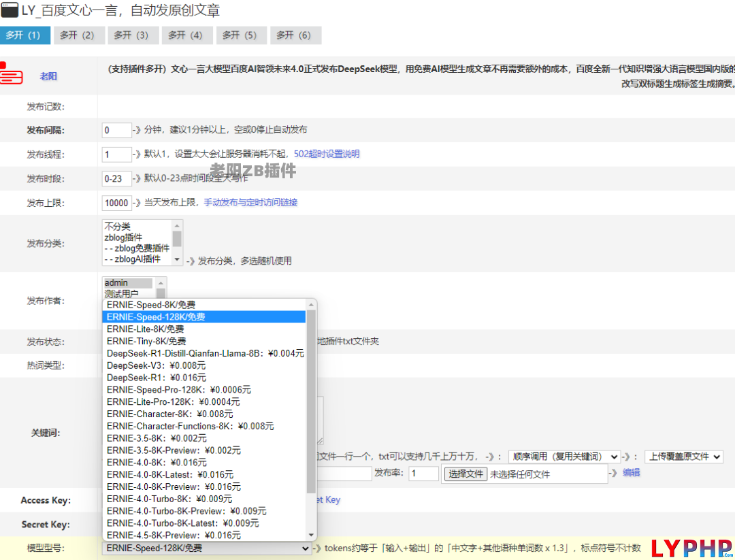Pick the ERNIE-4.0-Turbo-8K-Preview option

(x=204, y=511)
